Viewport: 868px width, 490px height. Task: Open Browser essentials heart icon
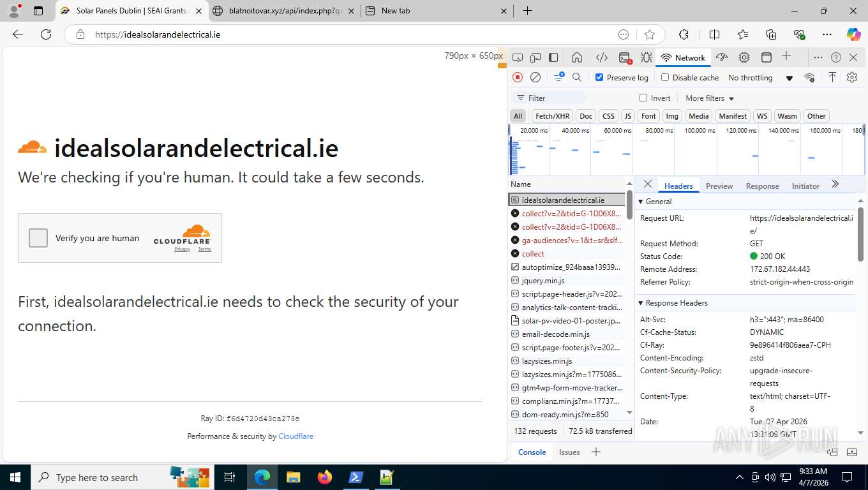(x=799, y=34)
